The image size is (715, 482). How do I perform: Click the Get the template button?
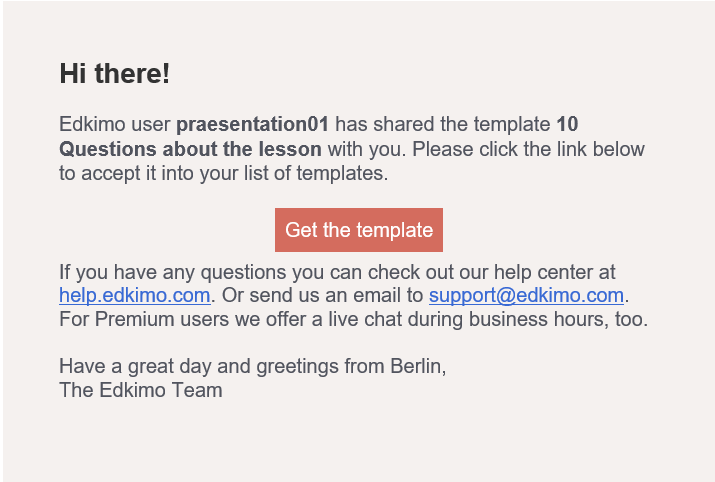pyautogui.click(x=359, y=230)
